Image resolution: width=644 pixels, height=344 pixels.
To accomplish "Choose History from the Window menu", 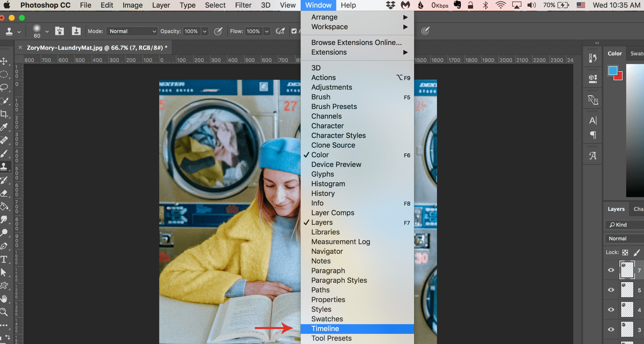I will tap(357, 193).
